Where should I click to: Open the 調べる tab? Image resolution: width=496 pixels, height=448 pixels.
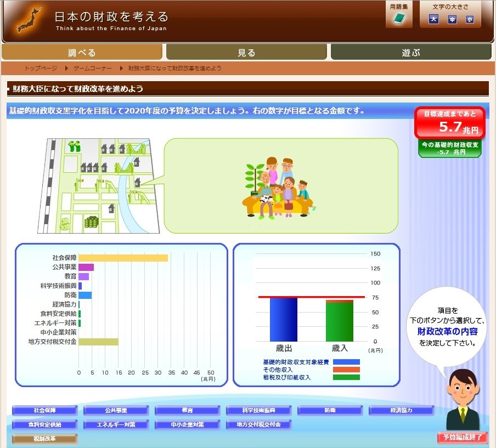pos(82,53)
